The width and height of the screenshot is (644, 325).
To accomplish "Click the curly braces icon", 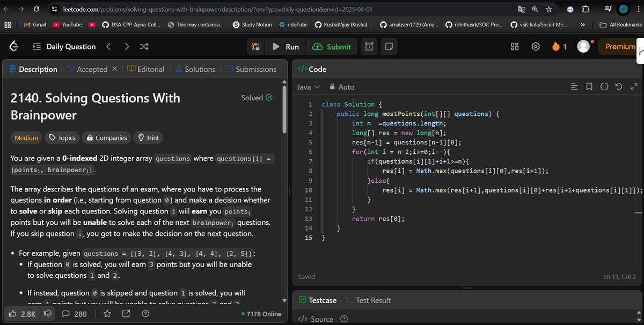I will (604, 86).
